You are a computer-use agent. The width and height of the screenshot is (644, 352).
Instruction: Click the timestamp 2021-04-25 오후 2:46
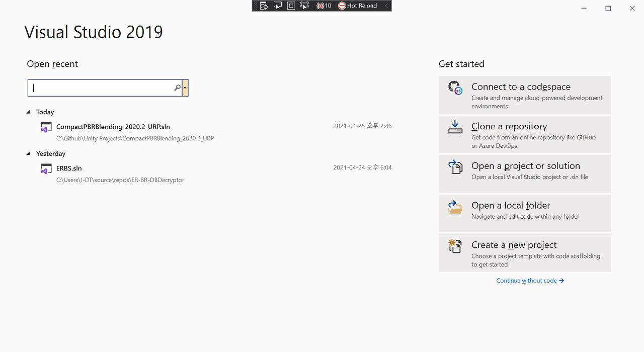pos(362,126)
